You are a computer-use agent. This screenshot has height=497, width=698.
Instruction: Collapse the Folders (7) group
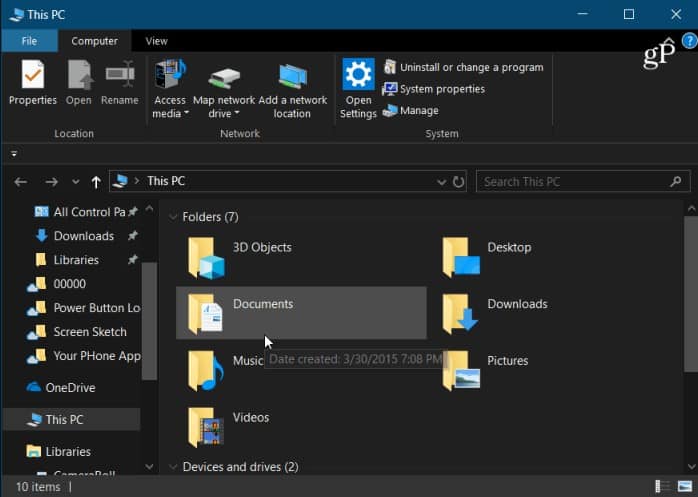click(173, 217)
